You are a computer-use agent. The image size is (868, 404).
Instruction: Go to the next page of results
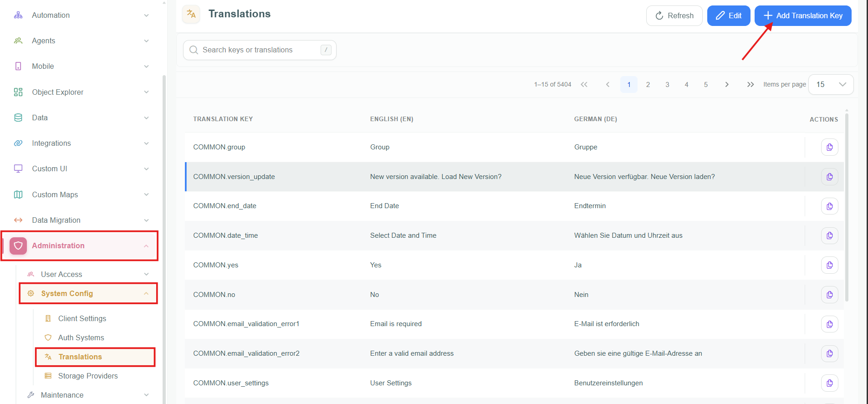(x=727, y=84)
